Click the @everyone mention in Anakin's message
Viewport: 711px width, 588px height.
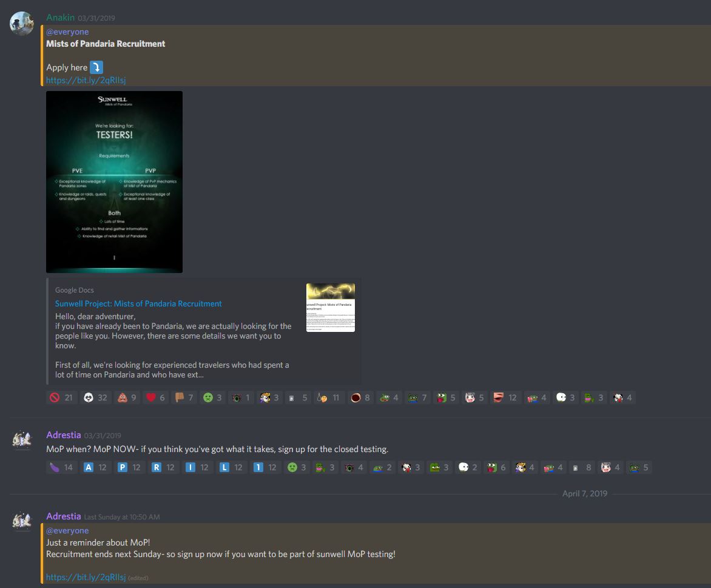pos(67,32)
